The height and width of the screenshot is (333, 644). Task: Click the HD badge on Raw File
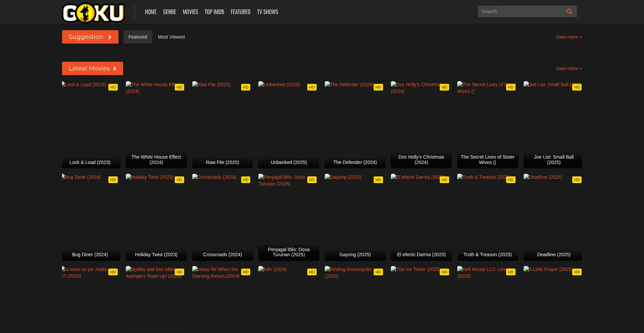(246, 87)
